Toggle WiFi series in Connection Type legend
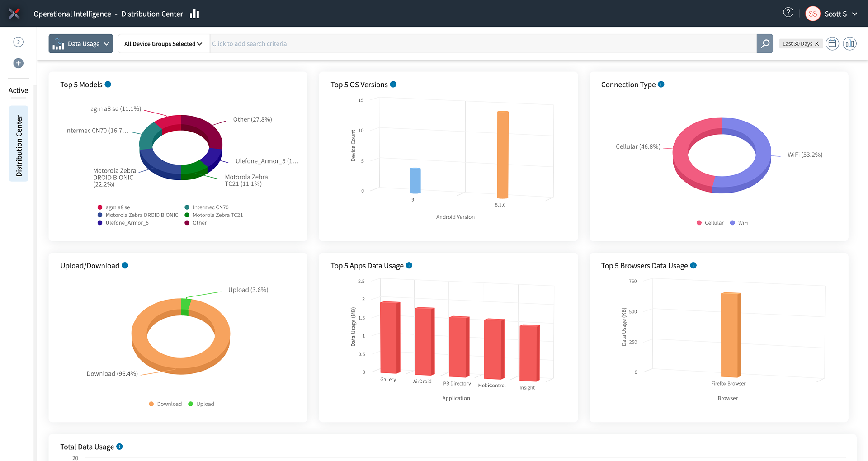868x461 pixels. [739, 223]
